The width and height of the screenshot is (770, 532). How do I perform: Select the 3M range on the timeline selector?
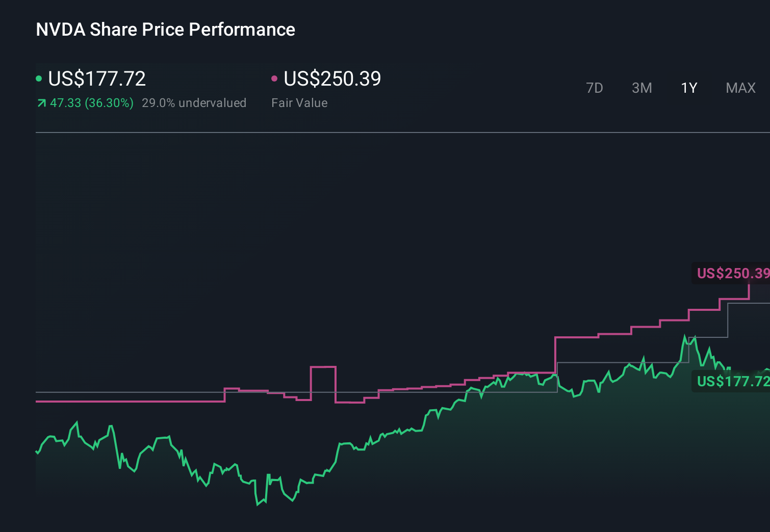(641, 88)
